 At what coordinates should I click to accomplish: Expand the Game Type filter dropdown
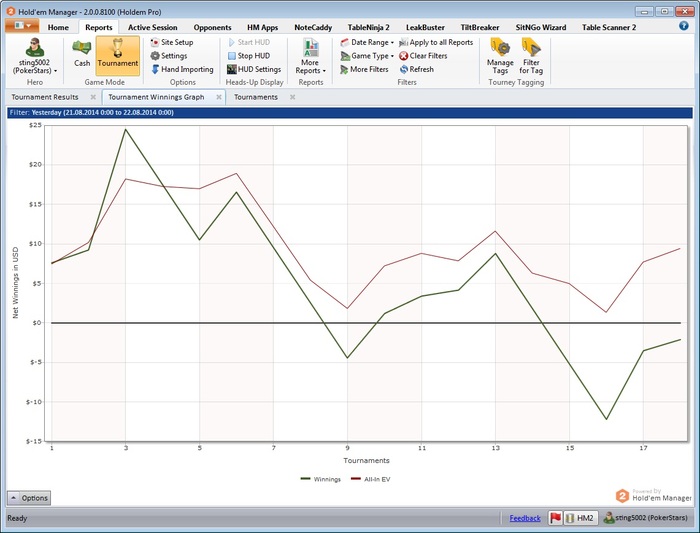367,56
